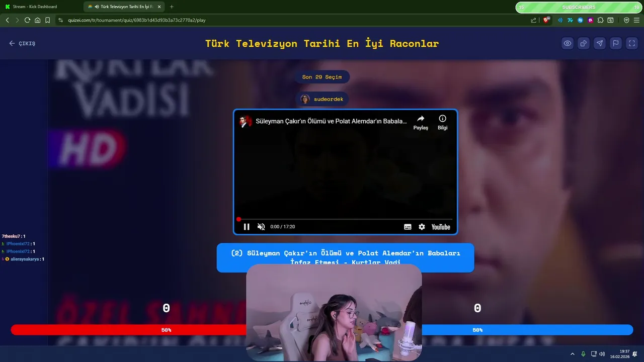The height and width of the screenshot is (362, 644).
Task: Toggle the eye visibility button
Action: click(568, 43)
